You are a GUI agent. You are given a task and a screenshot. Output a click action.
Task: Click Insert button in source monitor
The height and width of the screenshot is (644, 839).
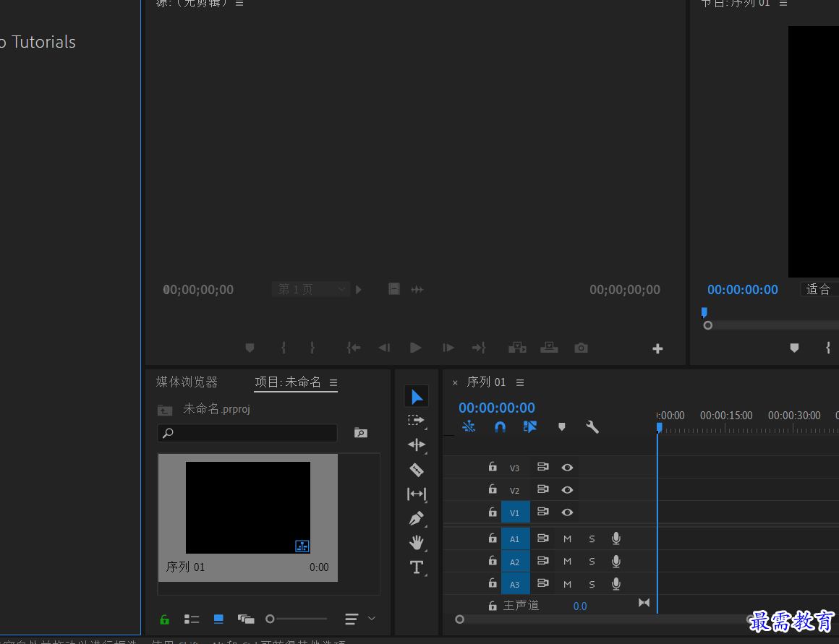(517, 348)
